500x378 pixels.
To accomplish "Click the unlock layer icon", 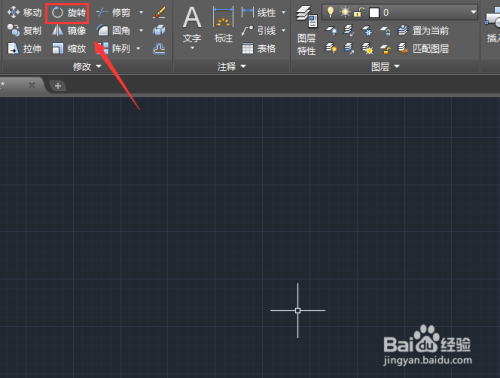I will tap(385, 49).
